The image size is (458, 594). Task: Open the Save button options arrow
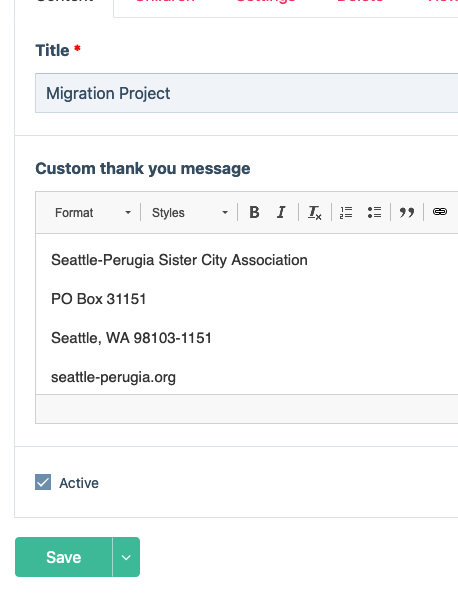pyautogui.click(x=126, y=557)
